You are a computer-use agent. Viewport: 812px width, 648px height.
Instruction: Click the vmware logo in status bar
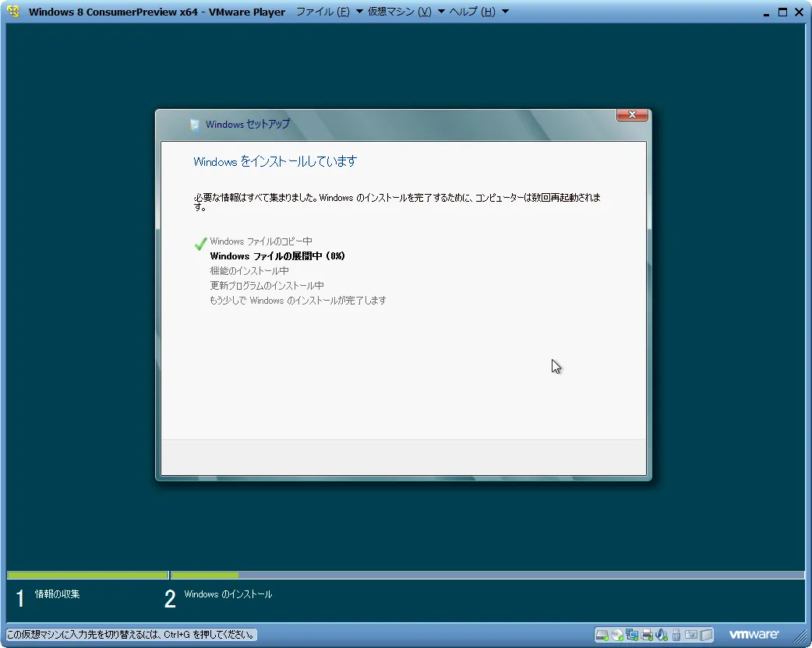point(754,635)
